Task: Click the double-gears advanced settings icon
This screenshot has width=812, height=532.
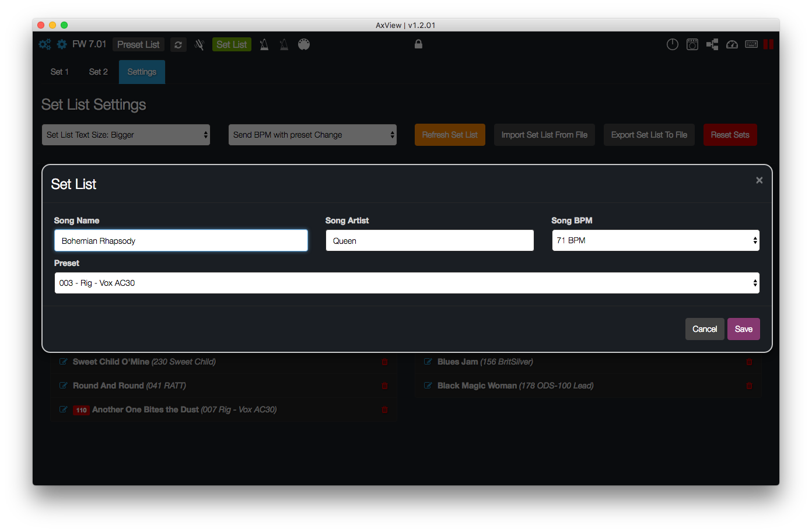Action: (x=44, y=44)
